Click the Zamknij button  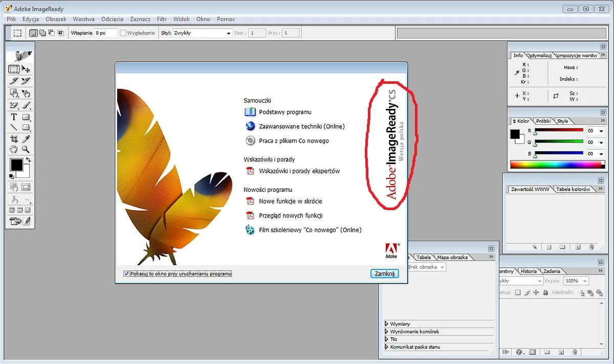(384, 274)
